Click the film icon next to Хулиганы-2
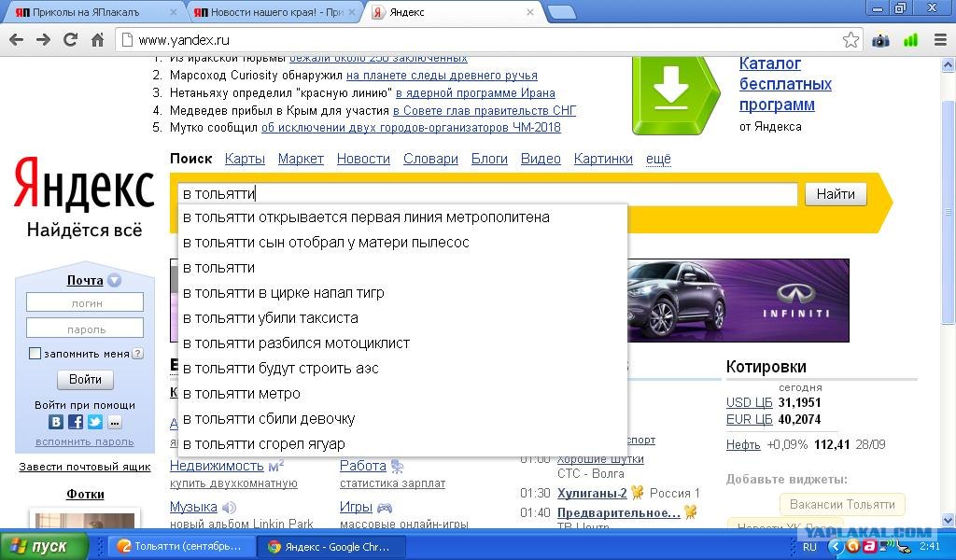Viewport: 956px width, 560px height. tap(637, 493)
